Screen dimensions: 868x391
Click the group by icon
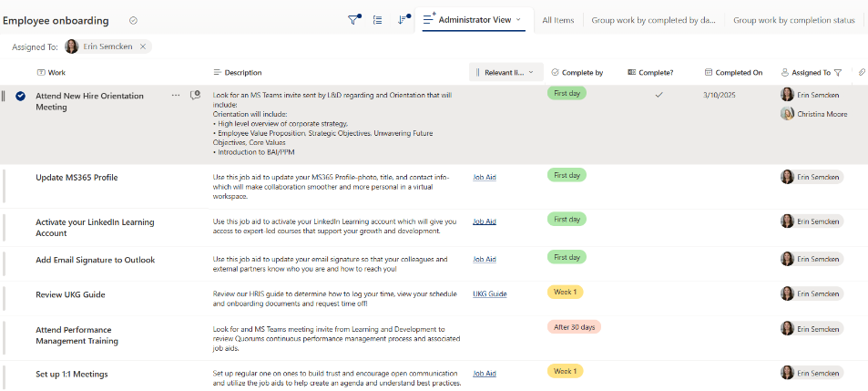[x=378, y=20]
